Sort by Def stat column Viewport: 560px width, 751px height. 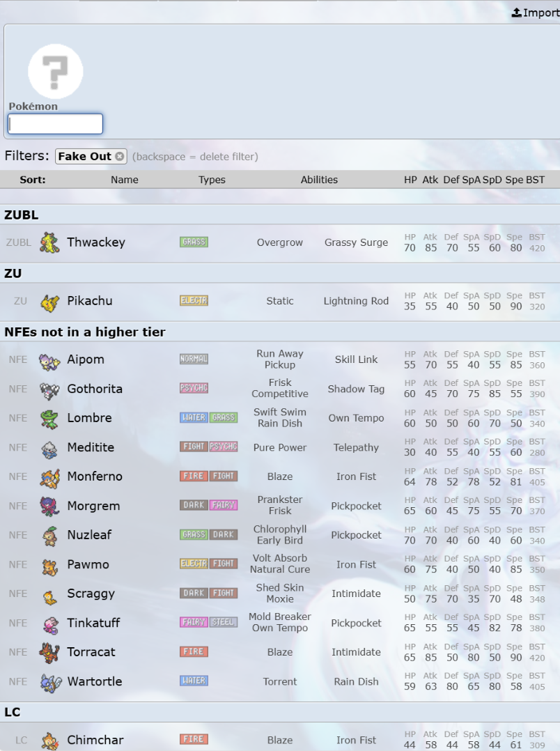pos(451,180)
